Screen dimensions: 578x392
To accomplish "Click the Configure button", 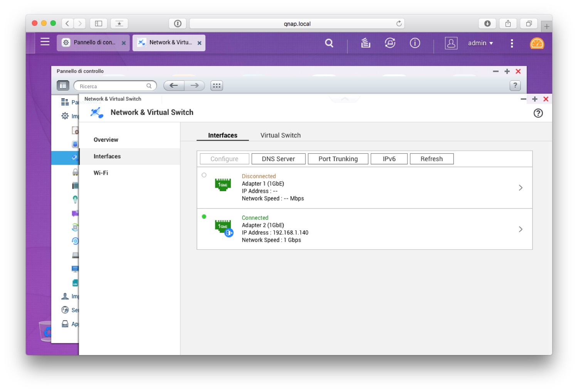I will pos(224,159).
